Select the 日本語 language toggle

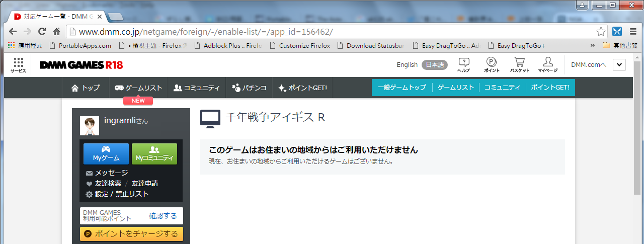pos(435,65)
